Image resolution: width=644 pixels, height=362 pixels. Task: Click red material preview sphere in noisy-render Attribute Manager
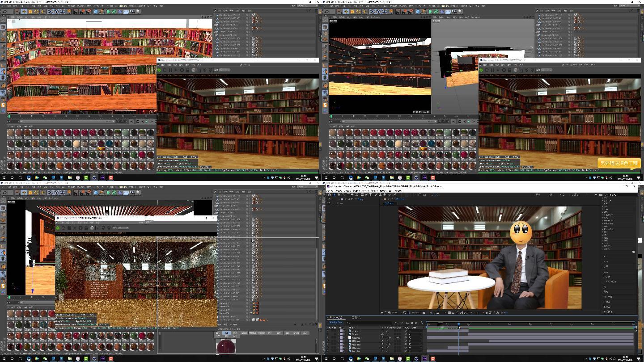[226, 346]
